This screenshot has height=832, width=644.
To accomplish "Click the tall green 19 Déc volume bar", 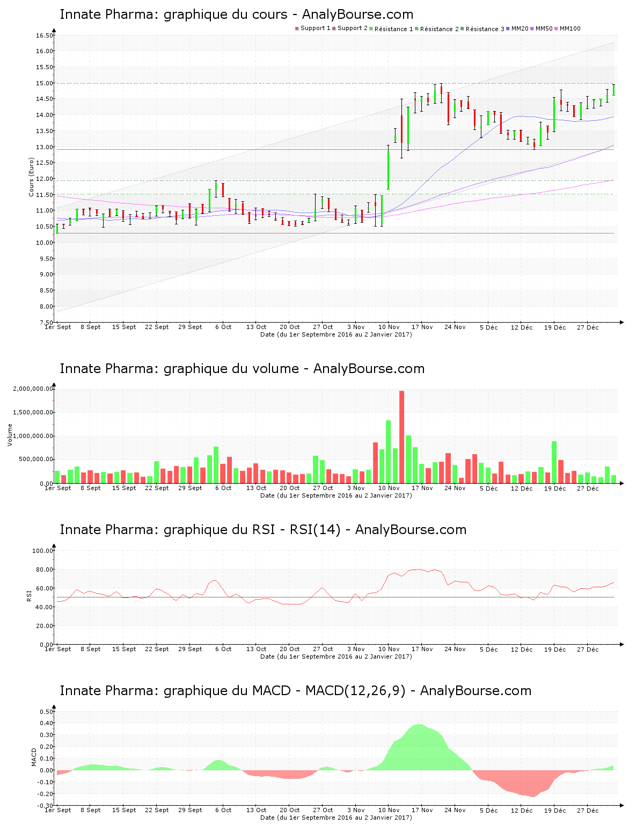I will [554, 462].
